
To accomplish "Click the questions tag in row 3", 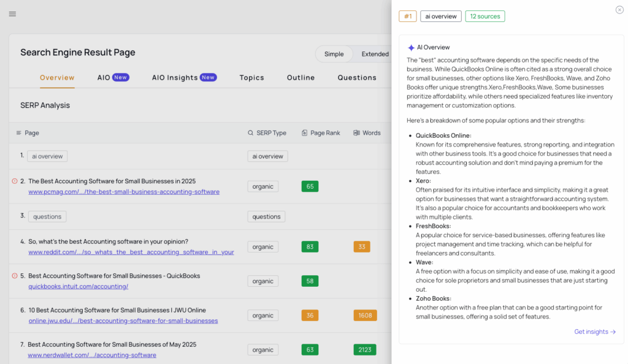I will (x=47, y=217).
